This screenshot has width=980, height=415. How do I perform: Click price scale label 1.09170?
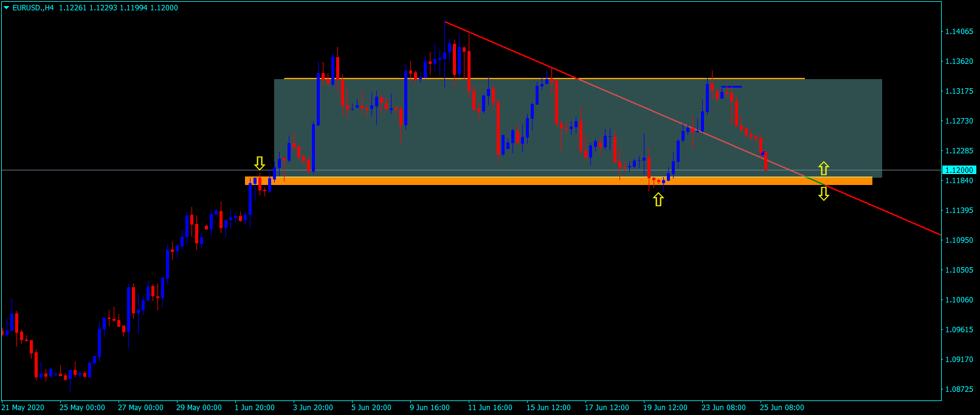pos(959,360)
